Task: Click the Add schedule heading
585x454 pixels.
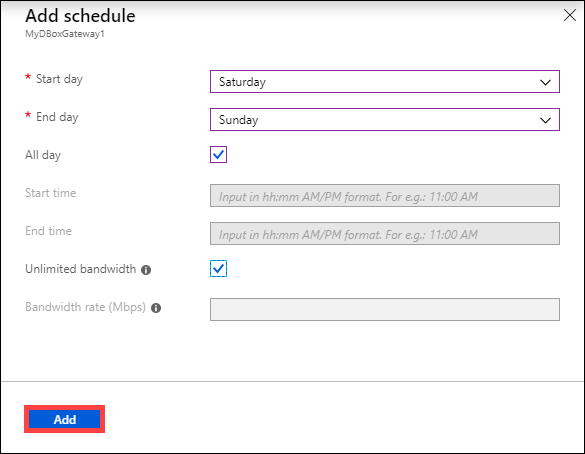Action: click(80, 16)
